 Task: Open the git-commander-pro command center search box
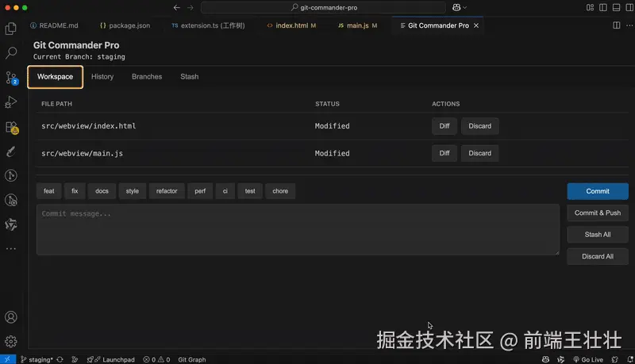[x=323, y=7]
